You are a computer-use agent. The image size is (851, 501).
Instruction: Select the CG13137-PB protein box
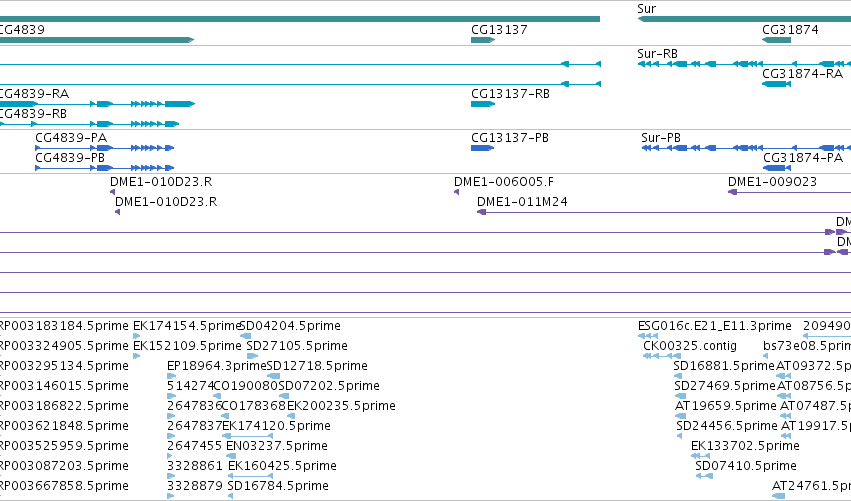(482, 148)
